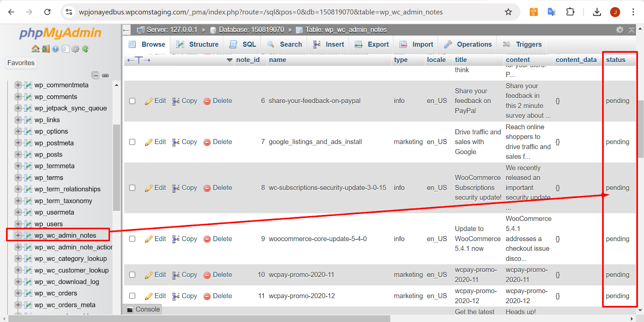Sort by note_id column header

248,60
